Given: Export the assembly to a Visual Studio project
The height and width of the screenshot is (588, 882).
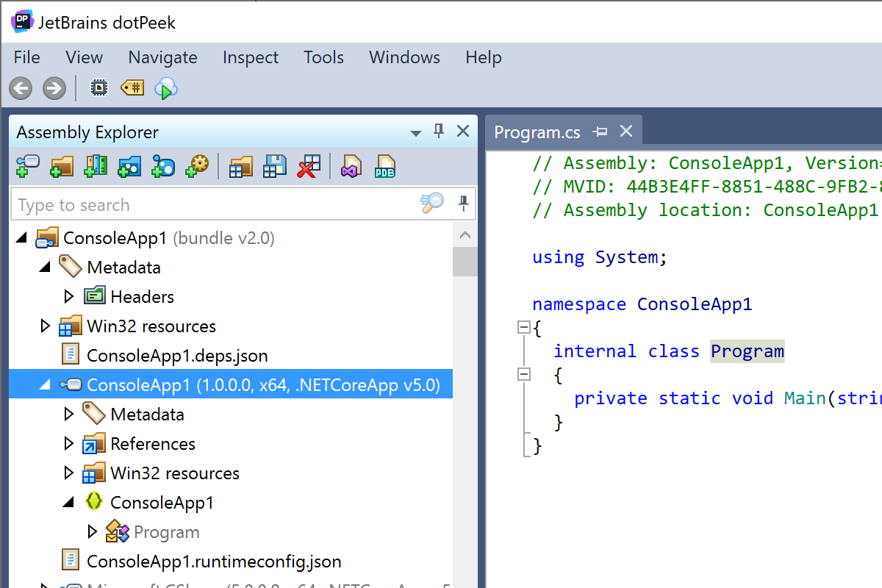Looking at the screenshot, I should 351,166.
